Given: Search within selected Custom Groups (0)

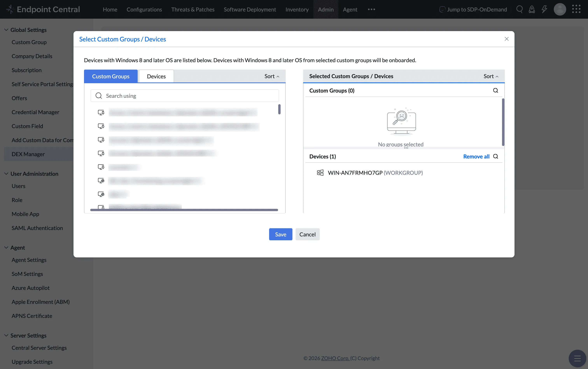Looking at the screenshot, I should [x=495, y=91].
